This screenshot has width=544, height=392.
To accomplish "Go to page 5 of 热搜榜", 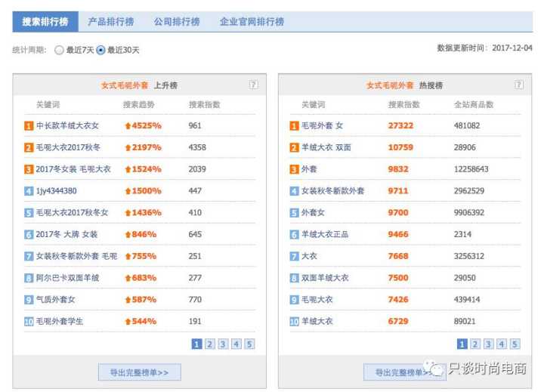I will click(515, 344).
